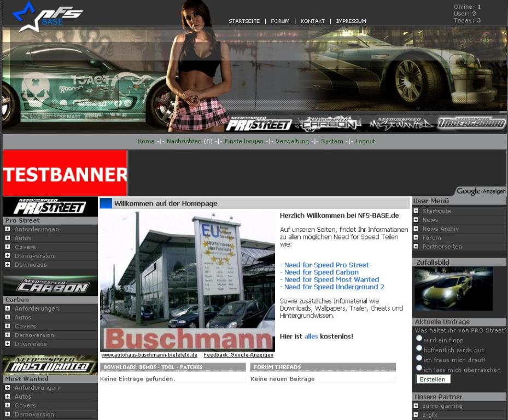
Task: Click the plus icon beside News Archiv
Action: click(416, 229)
